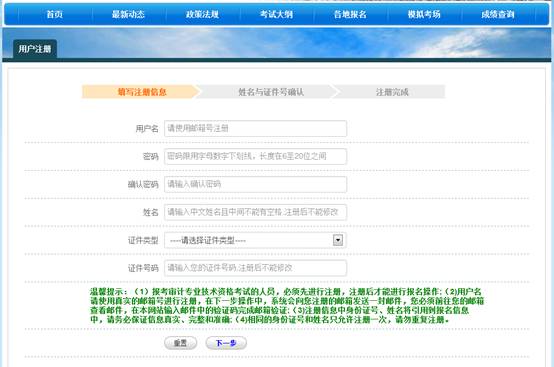Open the 证件类型 dropdown list
Image resolution: width=554 pixels, height=367 pixels.
(255, 240)
